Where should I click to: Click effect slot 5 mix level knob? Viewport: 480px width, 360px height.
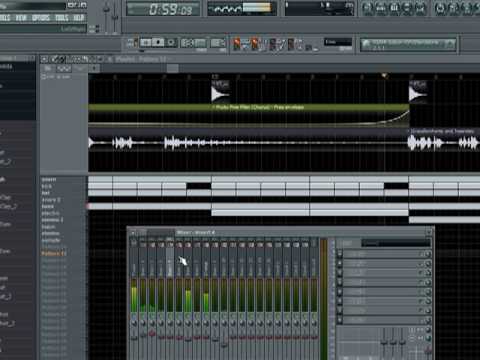point(428,292)
